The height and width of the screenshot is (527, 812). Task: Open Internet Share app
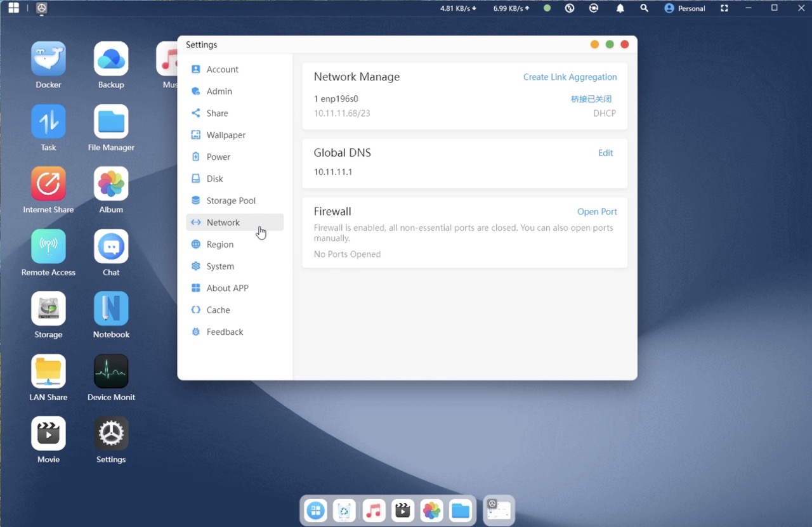coord(48,184)
